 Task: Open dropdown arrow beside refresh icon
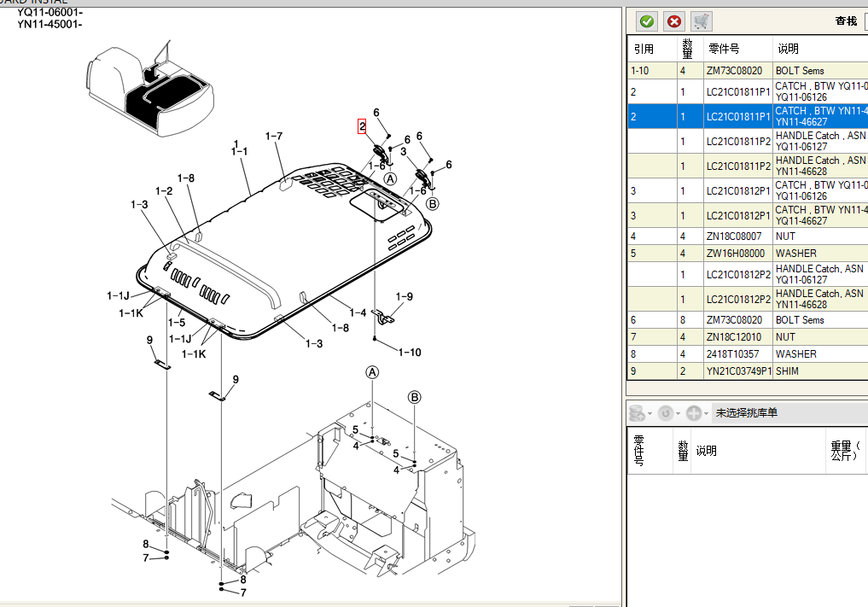[x=678, y=414]
